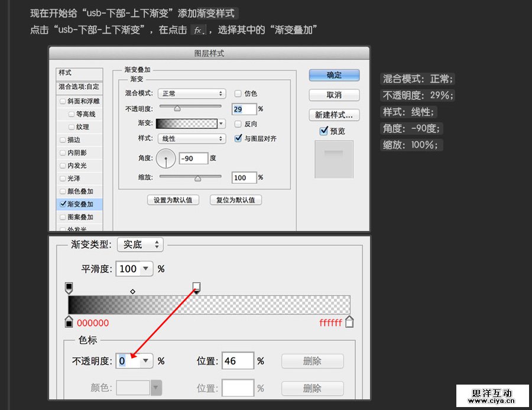The image size is (532, 410).
Task: Select 混合选项:自定 in the style list
Action: (x=79, y=87)
